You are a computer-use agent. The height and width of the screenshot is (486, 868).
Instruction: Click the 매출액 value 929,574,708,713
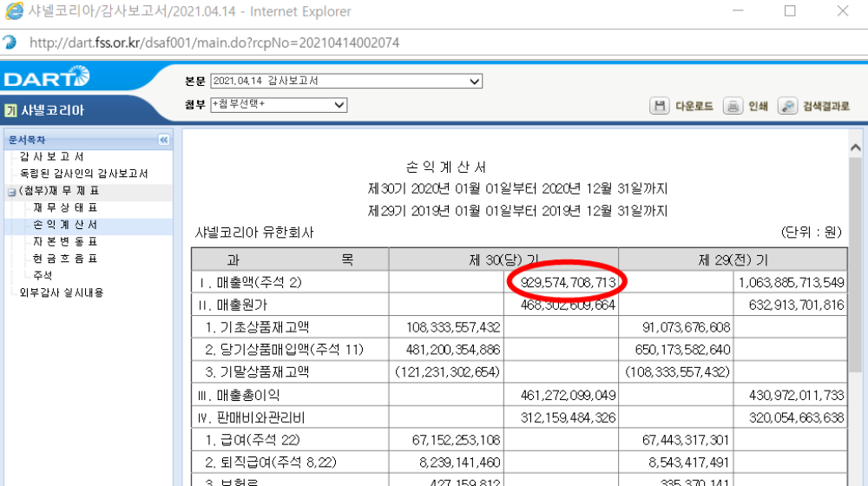point(568,283)
